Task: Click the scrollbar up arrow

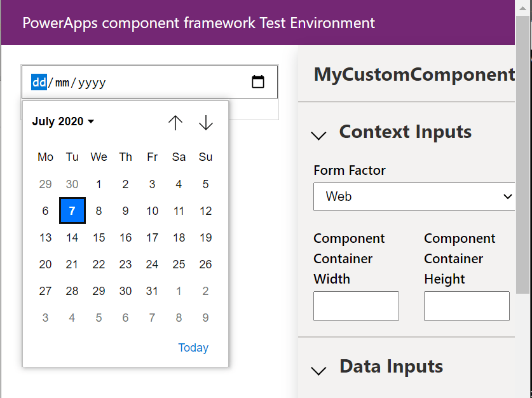Action: click(x=522, y=8)
